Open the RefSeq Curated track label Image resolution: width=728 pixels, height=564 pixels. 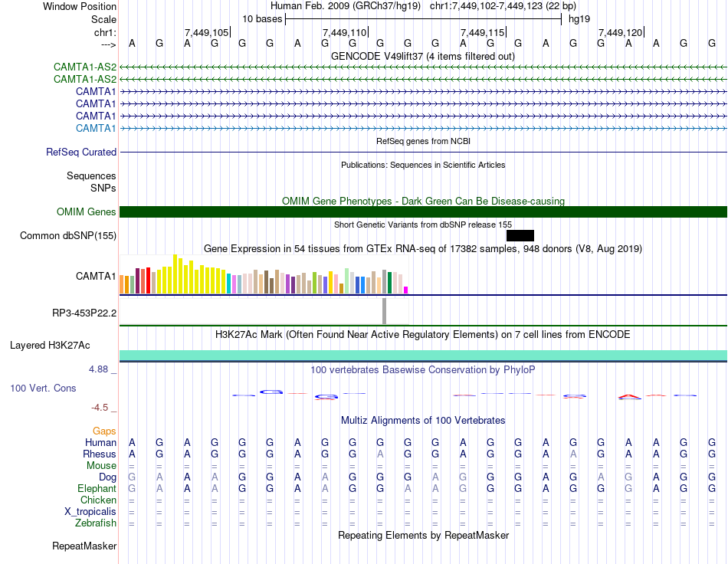(81, 152)
